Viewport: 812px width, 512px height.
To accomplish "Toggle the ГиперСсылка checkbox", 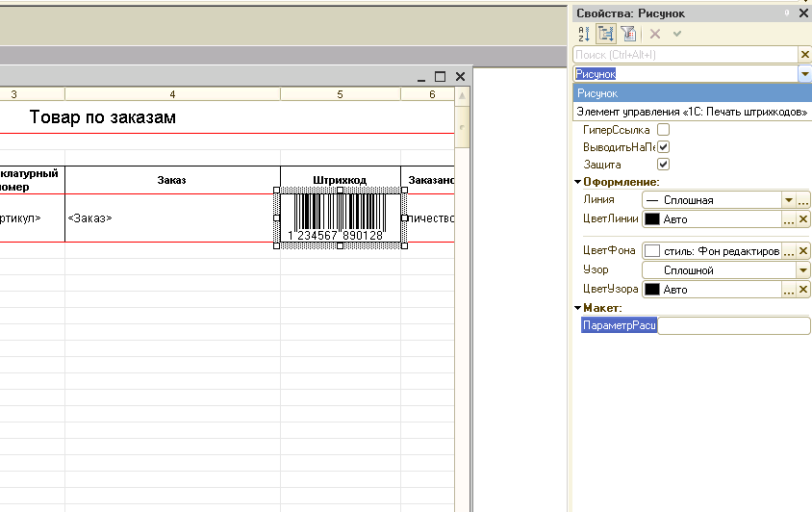I will pyautogui.click(x=664, y=130).
